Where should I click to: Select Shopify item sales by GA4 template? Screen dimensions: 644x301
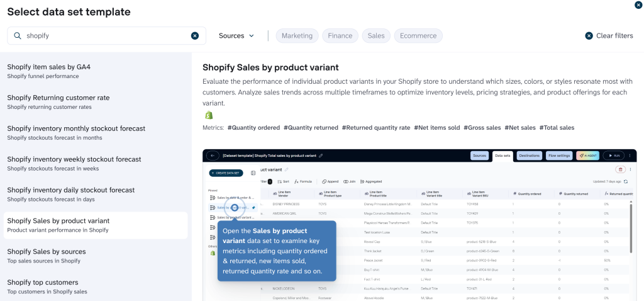click(x=96, y=71)
